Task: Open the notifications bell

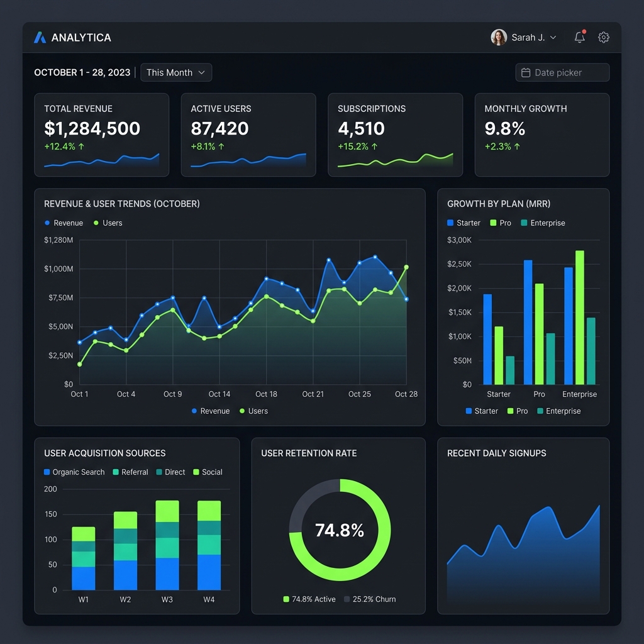Action: 580,38
